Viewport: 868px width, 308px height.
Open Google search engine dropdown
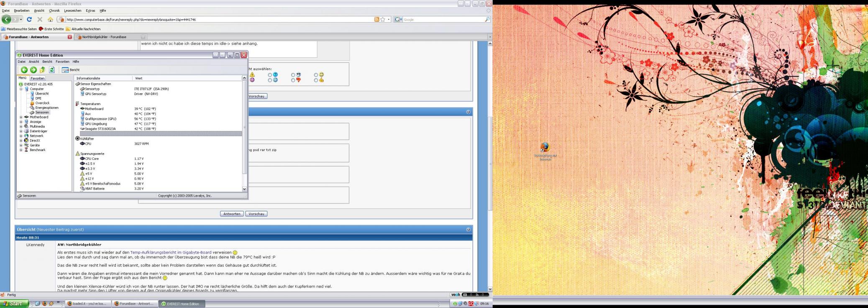tap(398, 19)
